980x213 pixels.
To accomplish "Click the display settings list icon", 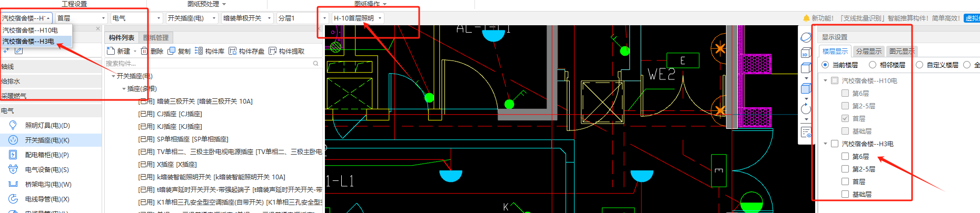I will [806, 131].
